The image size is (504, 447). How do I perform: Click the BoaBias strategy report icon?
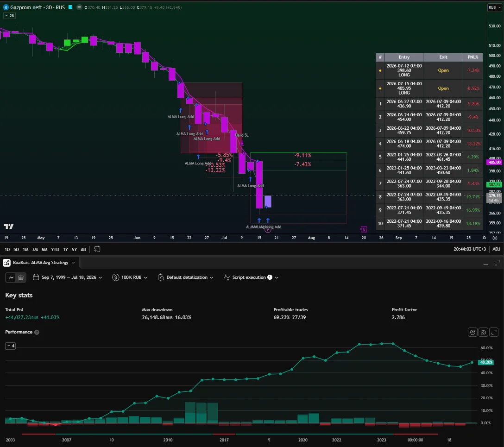pos(6,263)
